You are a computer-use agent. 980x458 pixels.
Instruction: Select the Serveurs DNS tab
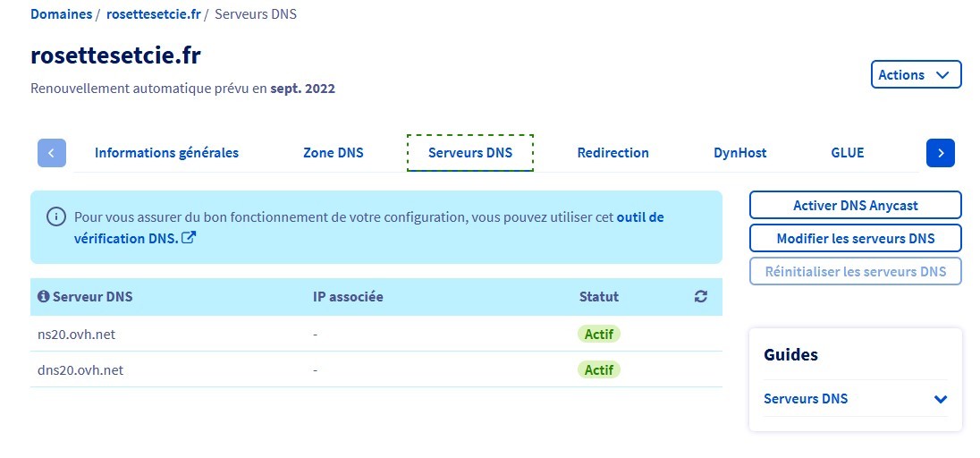click(x=470, y=153)
